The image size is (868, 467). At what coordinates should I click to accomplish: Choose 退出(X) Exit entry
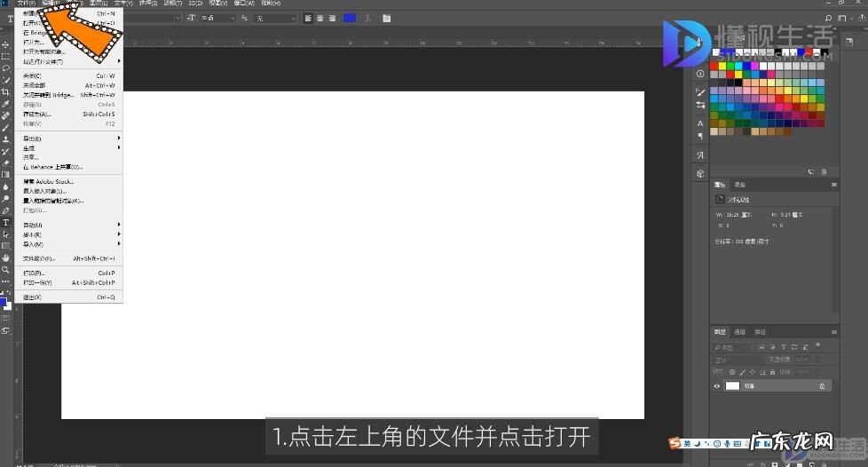coord(68,297)
